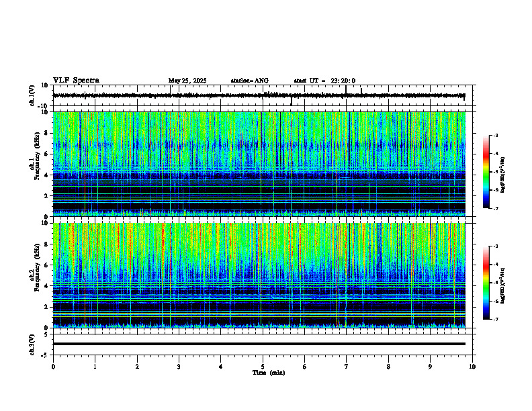Click the ch.2 spectrogram color scale bar
Screen dimensions: 532x411
pyautogui.click(x=486, y=283)
